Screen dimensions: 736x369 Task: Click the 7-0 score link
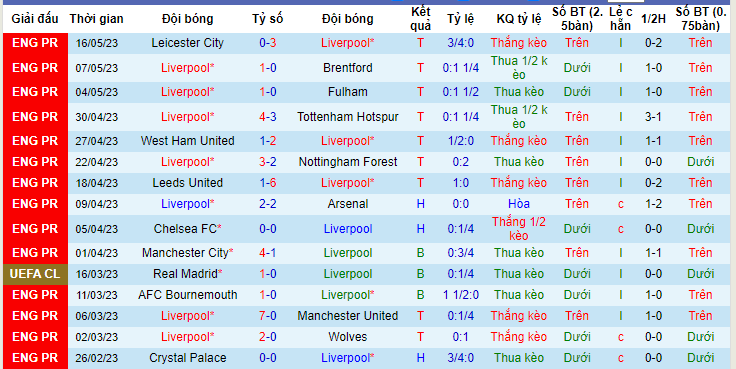point(268,316)
